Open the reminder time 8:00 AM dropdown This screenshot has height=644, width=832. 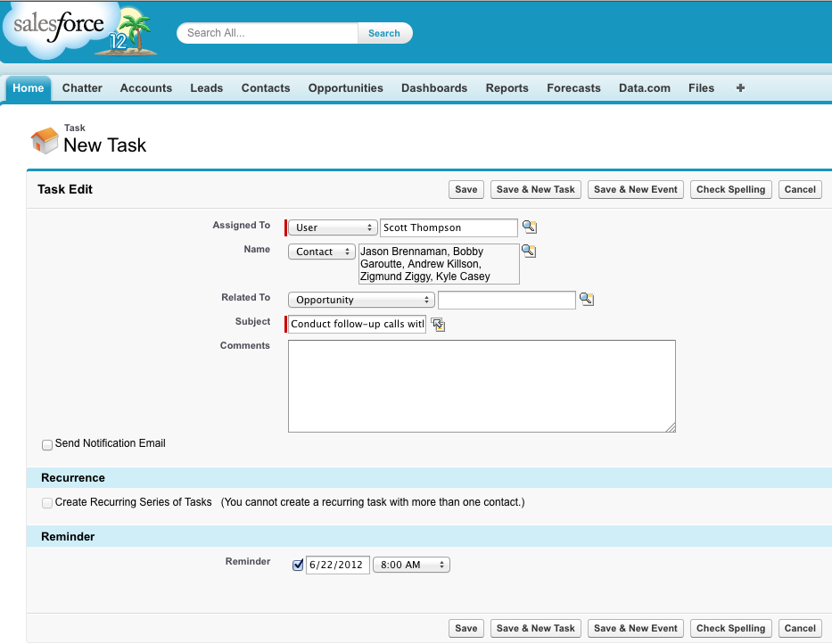pos(411,565)
